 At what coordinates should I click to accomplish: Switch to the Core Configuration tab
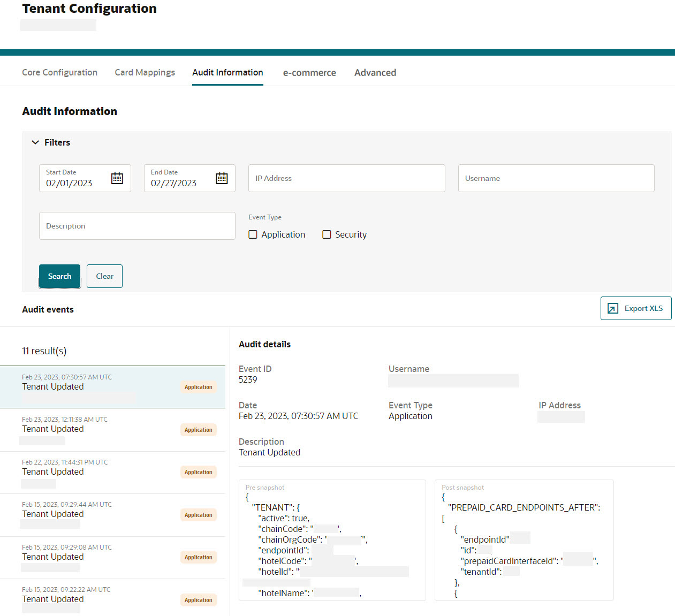[59, 72]
